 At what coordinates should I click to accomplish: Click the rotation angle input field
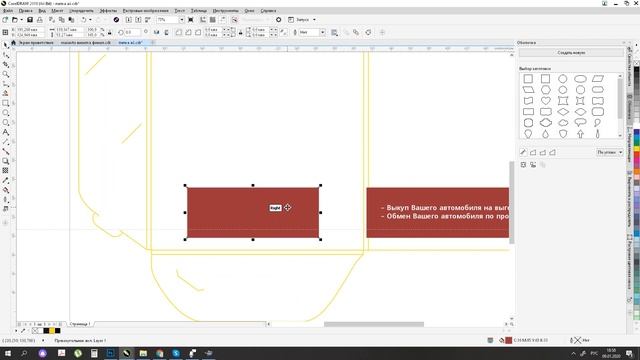pos(133,32)
